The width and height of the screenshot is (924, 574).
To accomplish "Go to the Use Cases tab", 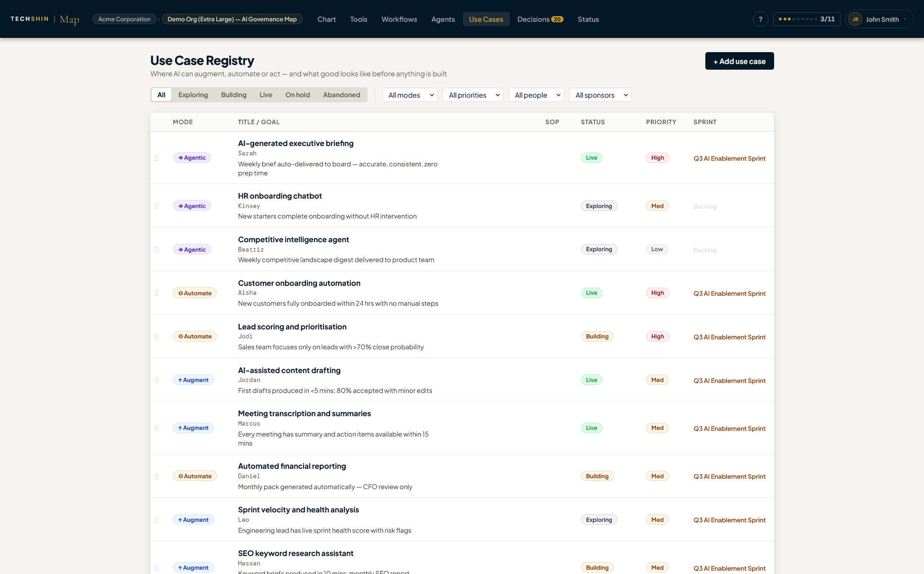I will point(486,19).
